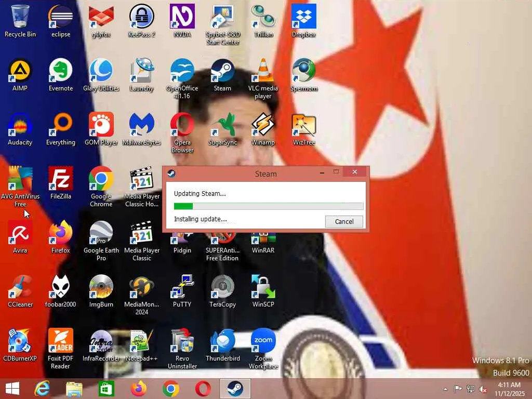Select the GOM Player icon

101,129
